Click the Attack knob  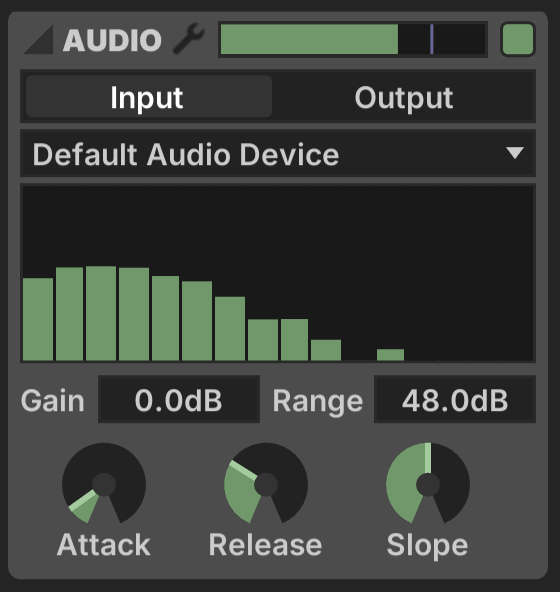pyautogui.click(x=104, y=484)
